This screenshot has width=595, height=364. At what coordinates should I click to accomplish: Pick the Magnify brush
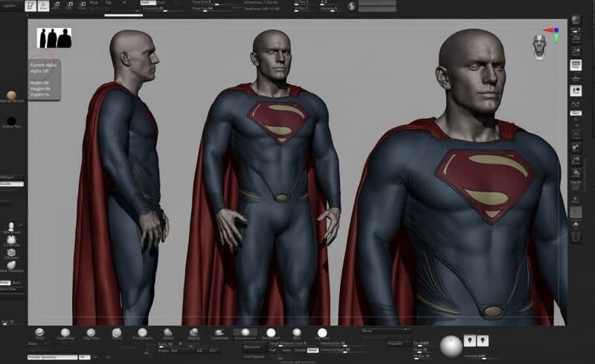tap(194, 334)
